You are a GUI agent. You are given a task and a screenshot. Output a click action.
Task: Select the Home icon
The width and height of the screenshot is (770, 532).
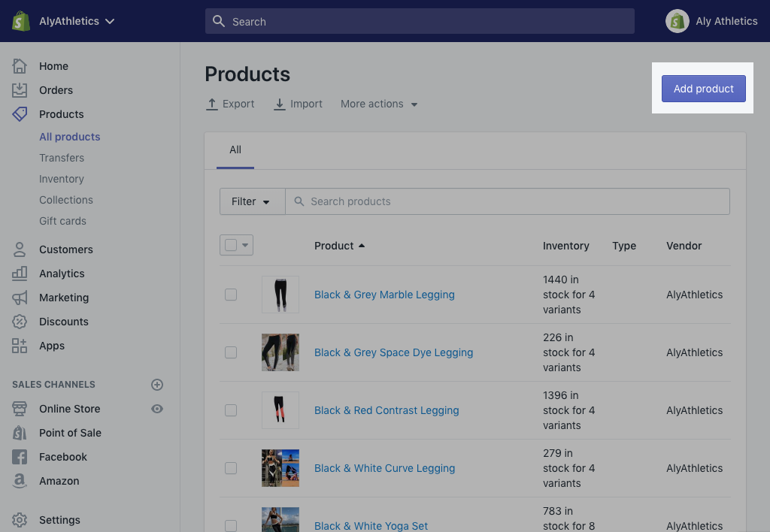[x=21, y=66]
